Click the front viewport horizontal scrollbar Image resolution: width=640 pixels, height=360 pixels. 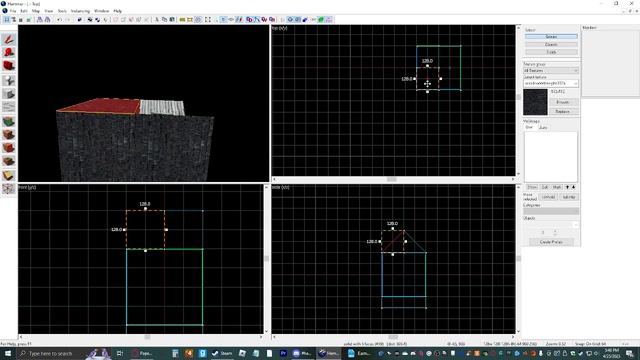click(x=141, y=337)
